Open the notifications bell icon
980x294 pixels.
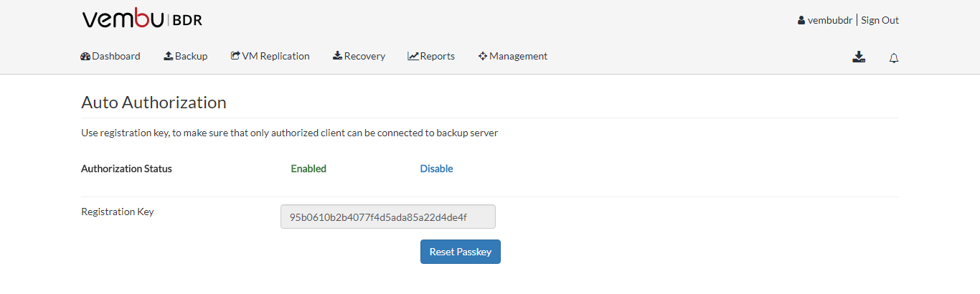click(894, 58)
